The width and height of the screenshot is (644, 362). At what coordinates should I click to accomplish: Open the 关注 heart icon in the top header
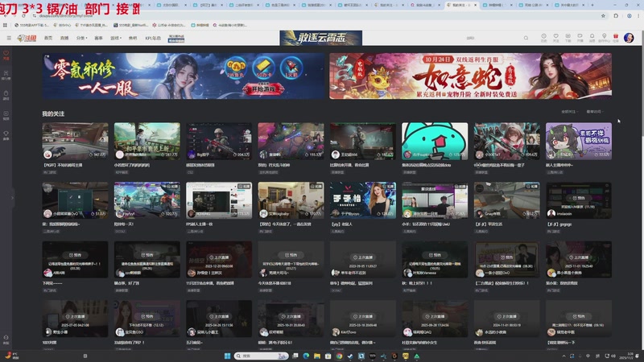(555, 38)
